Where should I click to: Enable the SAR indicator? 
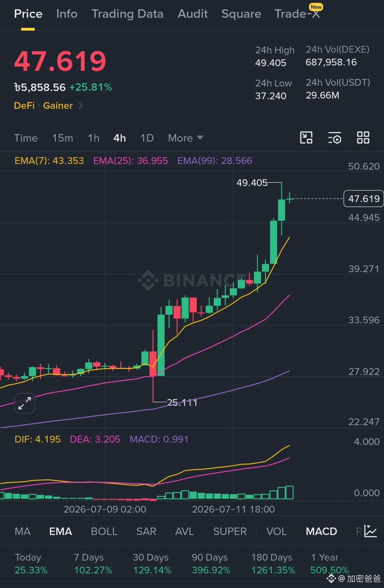click(146, 531)
